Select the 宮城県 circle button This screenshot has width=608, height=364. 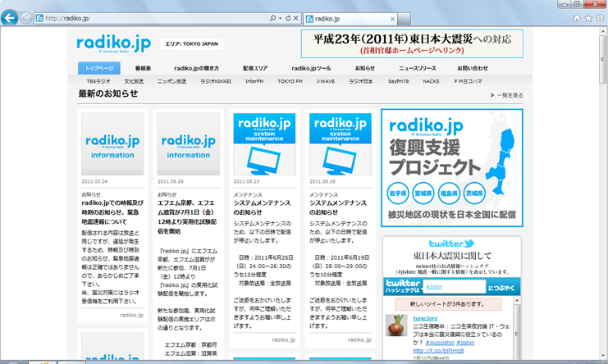[423, 193]
